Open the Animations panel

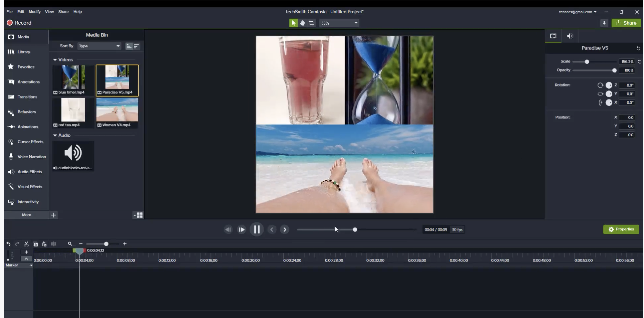[26, 127]
